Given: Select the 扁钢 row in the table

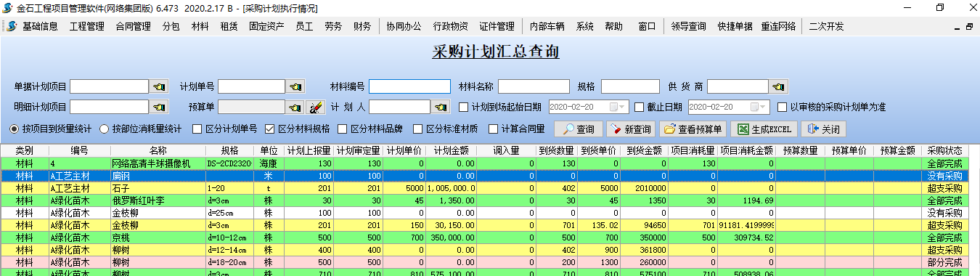Looking at the screenshot, I should (x=490, y=176).
